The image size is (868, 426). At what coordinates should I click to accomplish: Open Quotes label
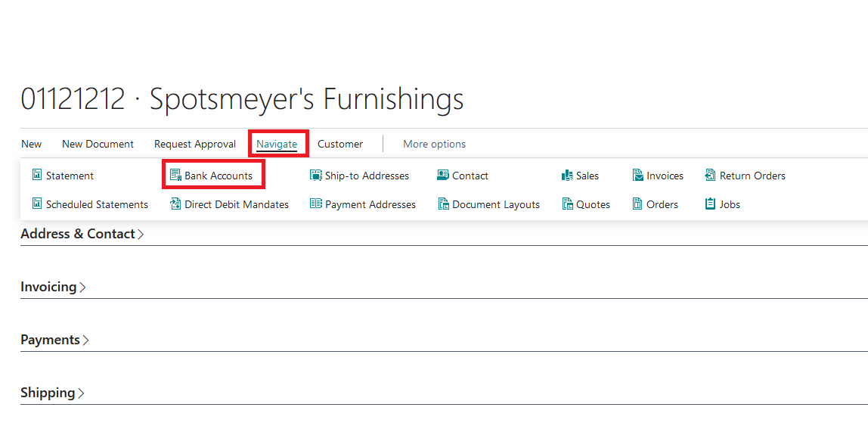593,204
